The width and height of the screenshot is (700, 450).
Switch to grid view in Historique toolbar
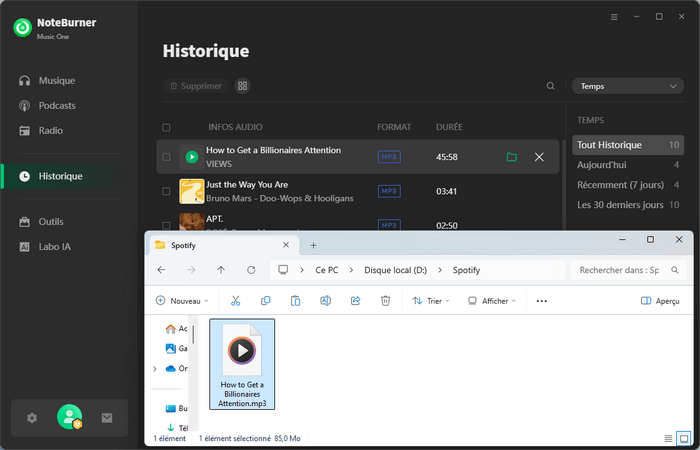tap(242, 86)
